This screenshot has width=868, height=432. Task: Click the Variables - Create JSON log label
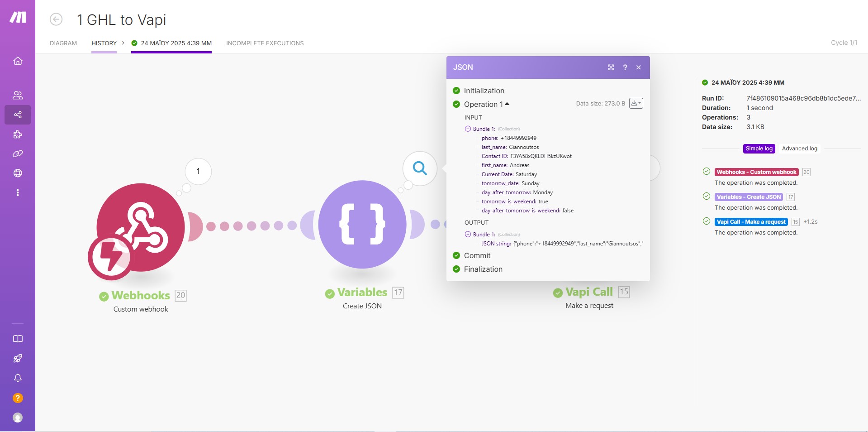pos(749,197)
